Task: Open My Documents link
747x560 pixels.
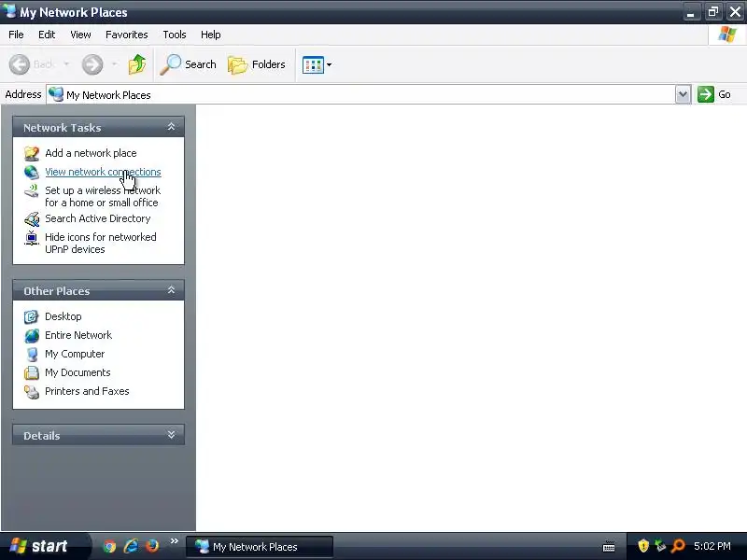Action: tap(78, 372)
